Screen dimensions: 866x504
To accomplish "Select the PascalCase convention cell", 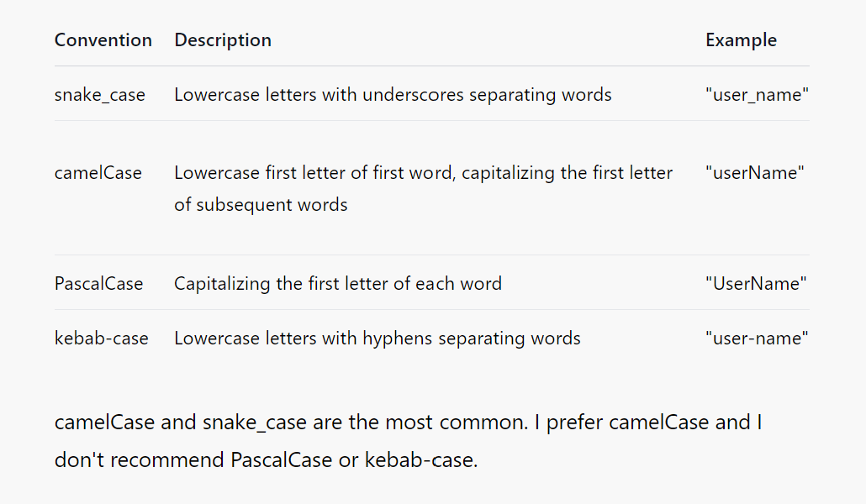I will click(x=98, y=284).
